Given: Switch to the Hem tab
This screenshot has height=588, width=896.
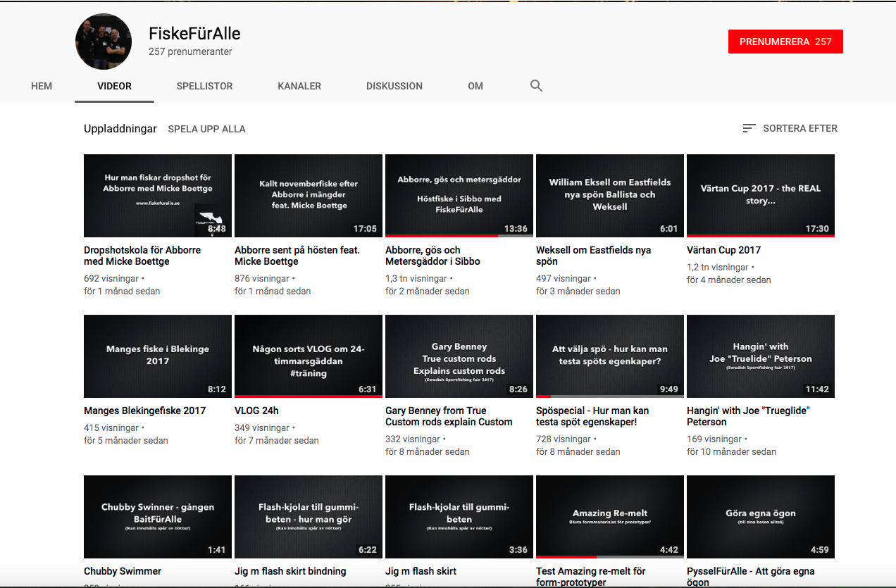Looking at the screenshot, I should (x=42, y=86).
